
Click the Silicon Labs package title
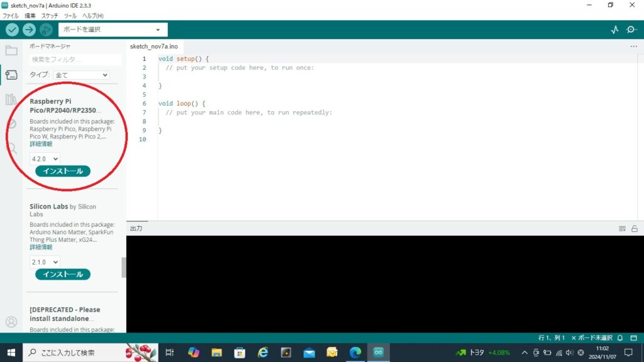49,206
